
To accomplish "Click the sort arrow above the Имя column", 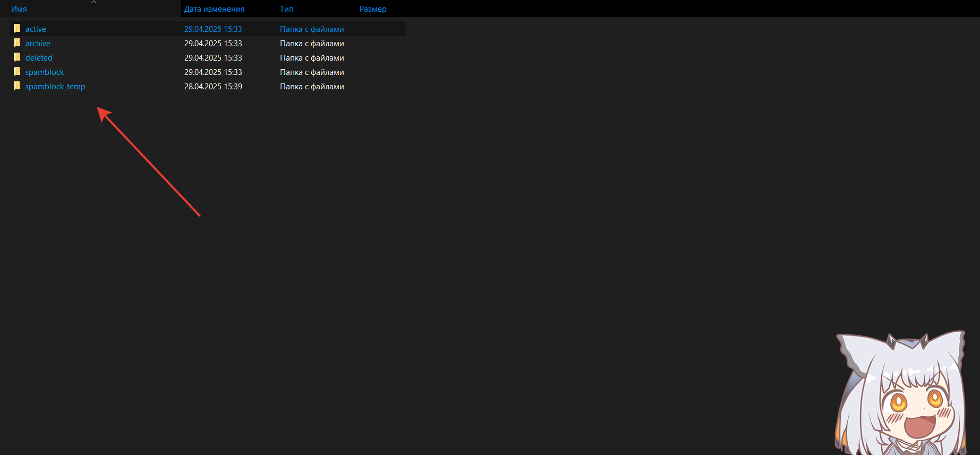I will click(x=93, y=2).
